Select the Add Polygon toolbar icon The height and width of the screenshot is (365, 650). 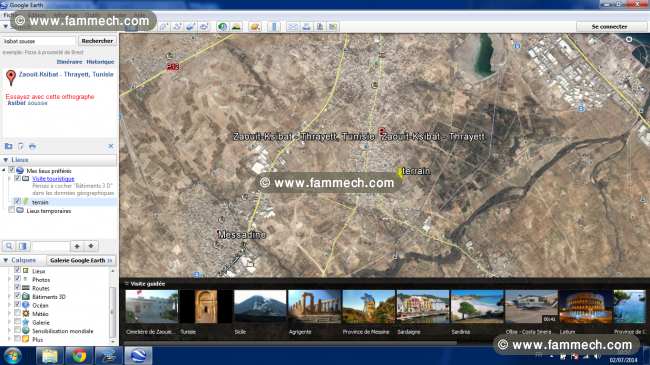pos(164,27)
